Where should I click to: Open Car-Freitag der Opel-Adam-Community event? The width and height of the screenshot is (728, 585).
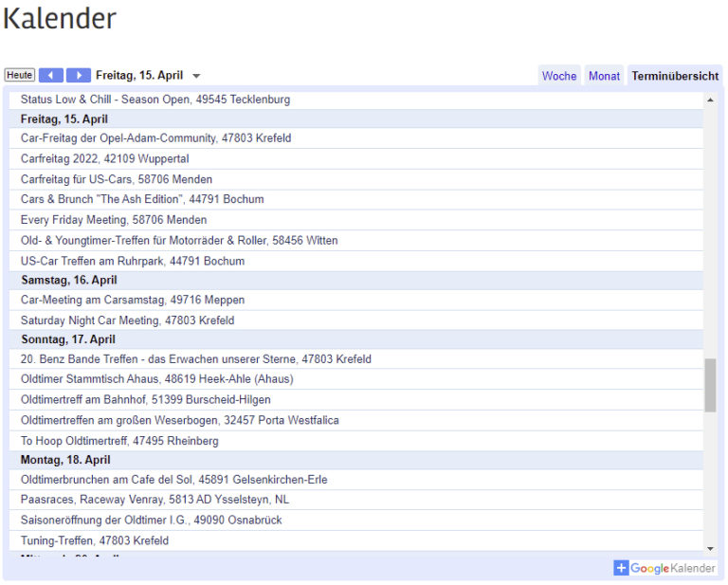[155, 138]
